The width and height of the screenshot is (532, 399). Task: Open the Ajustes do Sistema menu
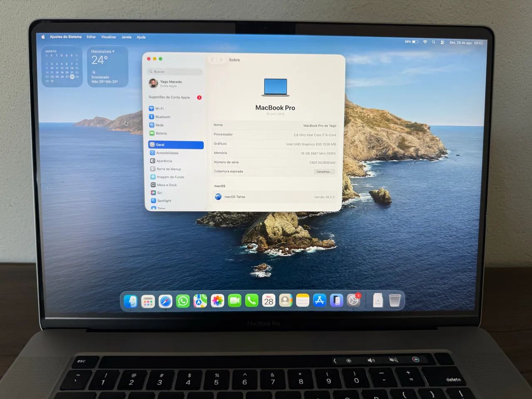pos(66,37)
